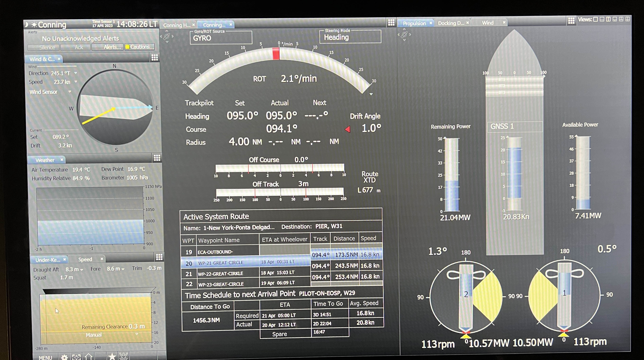Click the barometer pressure history graph
This screenshot has width=644, height=360.
(91, 216)
